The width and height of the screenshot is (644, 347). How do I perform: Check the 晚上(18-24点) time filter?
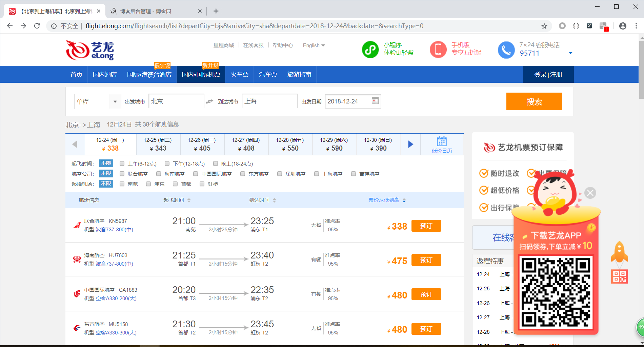pyautogui.click(x=215, y=164)
